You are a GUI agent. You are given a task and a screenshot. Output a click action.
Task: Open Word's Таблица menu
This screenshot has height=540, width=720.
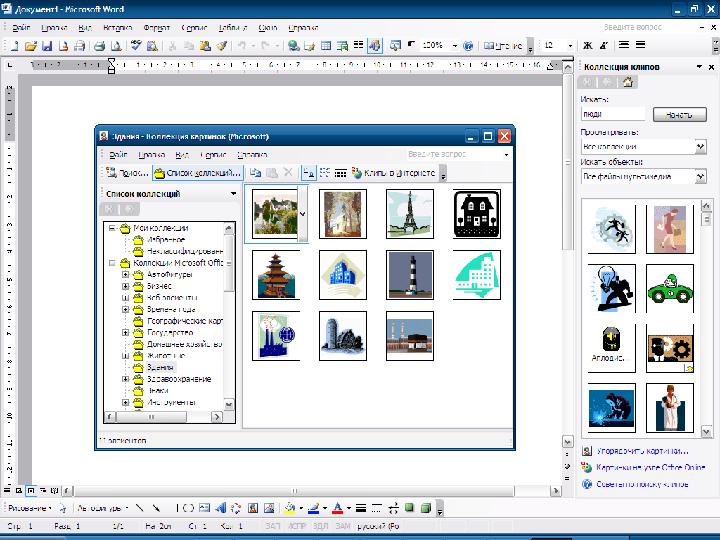[233, 28]
